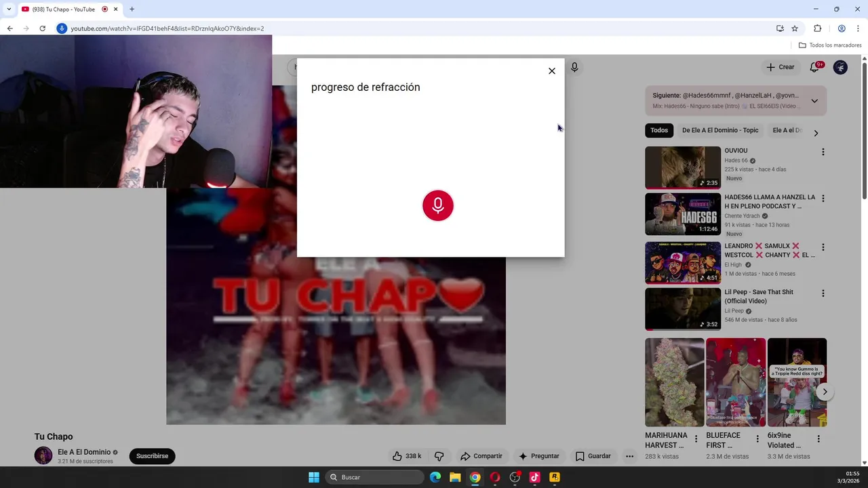This screenshot has height=488, width=868.
Task: Open the account avatar menu
Action: 840,67
